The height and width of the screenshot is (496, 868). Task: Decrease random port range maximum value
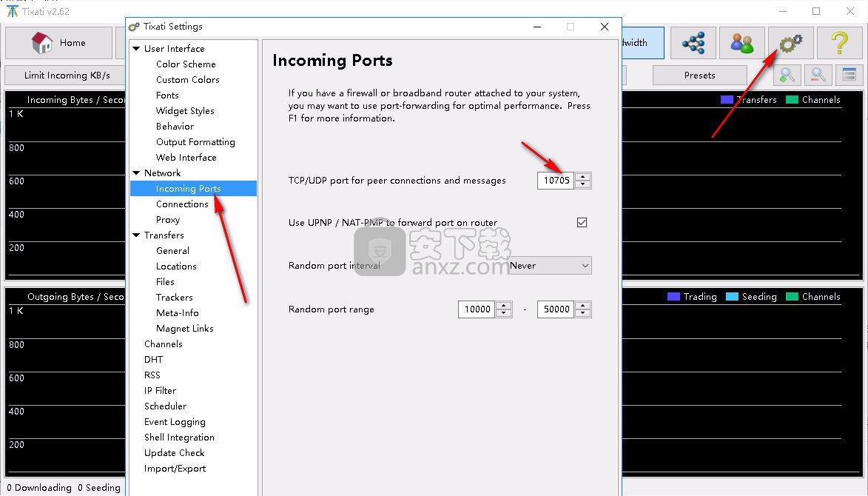point(583,313)
